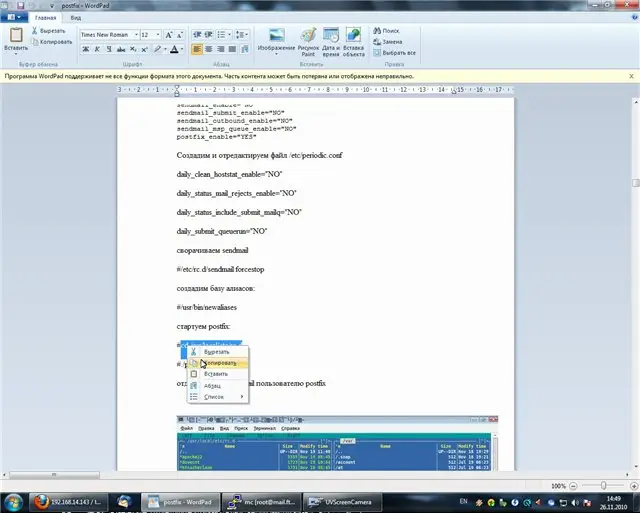Click Выбрать все (Select all)

(395, 53)
